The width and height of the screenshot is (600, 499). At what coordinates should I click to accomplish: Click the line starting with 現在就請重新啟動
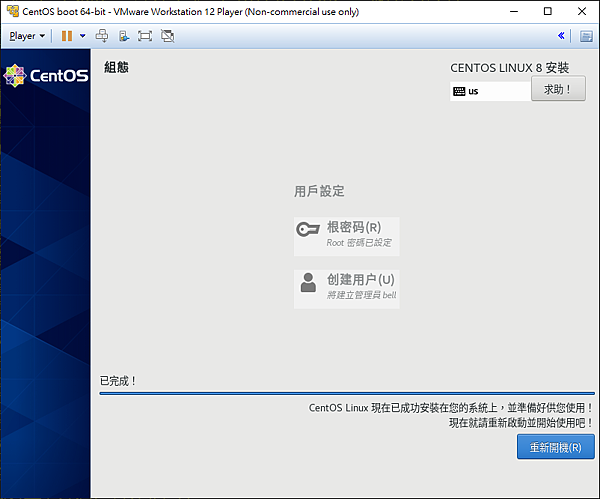pyautogui.click(x=521, y=423)
